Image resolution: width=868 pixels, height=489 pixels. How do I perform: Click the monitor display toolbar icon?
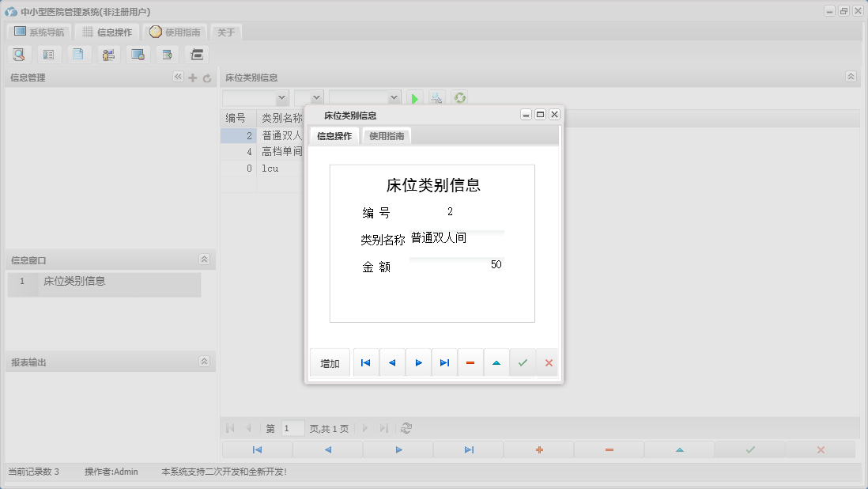(138, 54)
